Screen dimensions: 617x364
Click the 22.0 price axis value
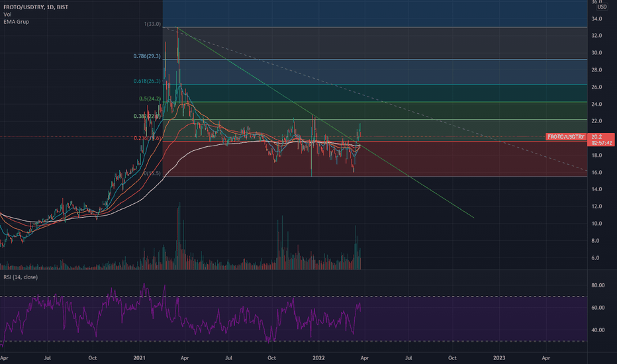[x=596, y=121]
